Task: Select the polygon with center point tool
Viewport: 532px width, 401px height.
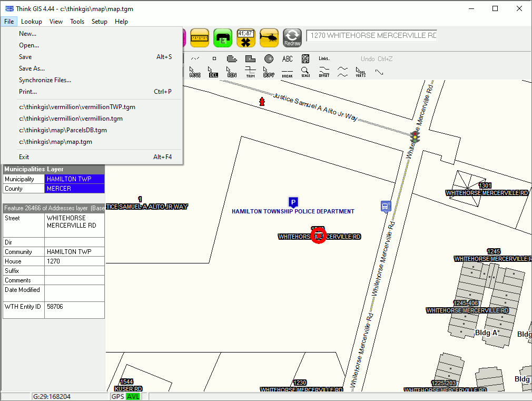Action: point(250,58)
